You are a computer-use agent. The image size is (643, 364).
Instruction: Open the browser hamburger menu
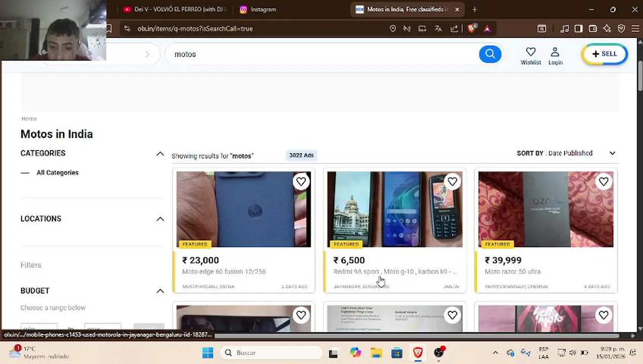pyautogui.click(x=635, y=29)
